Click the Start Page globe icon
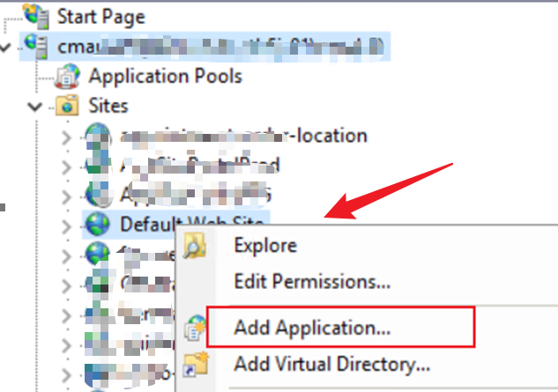Screen dimensions: 558x392 tap(38, 15)
